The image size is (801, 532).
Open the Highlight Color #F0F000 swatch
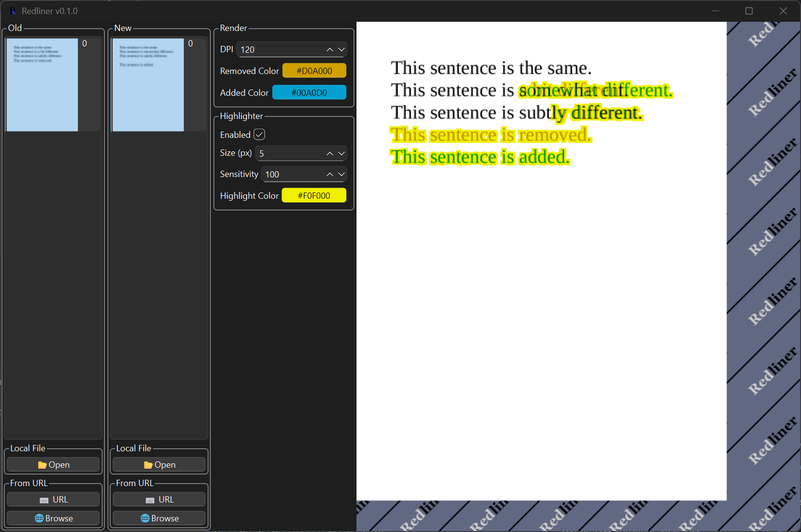pyautogui.click(x=314, y=195)
